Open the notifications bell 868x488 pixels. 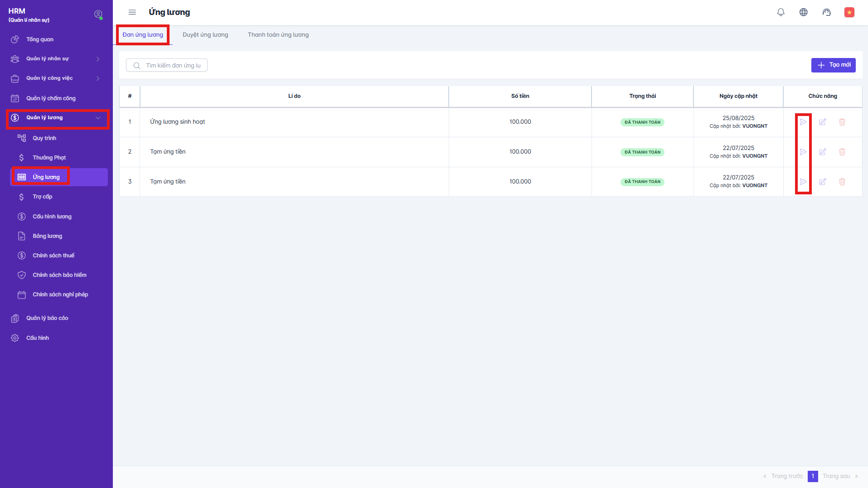[x=781, y=12]
